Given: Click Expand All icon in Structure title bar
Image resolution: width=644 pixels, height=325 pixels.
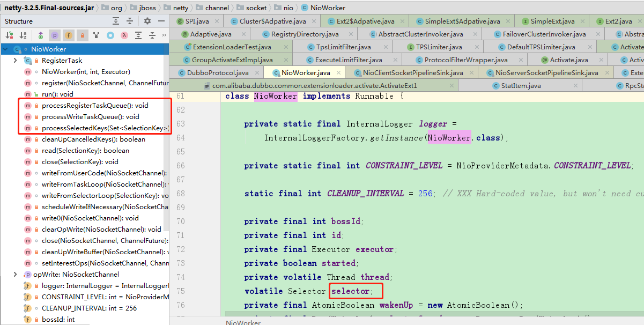Looking at the screenshot, I should click(x=116, y=21).
